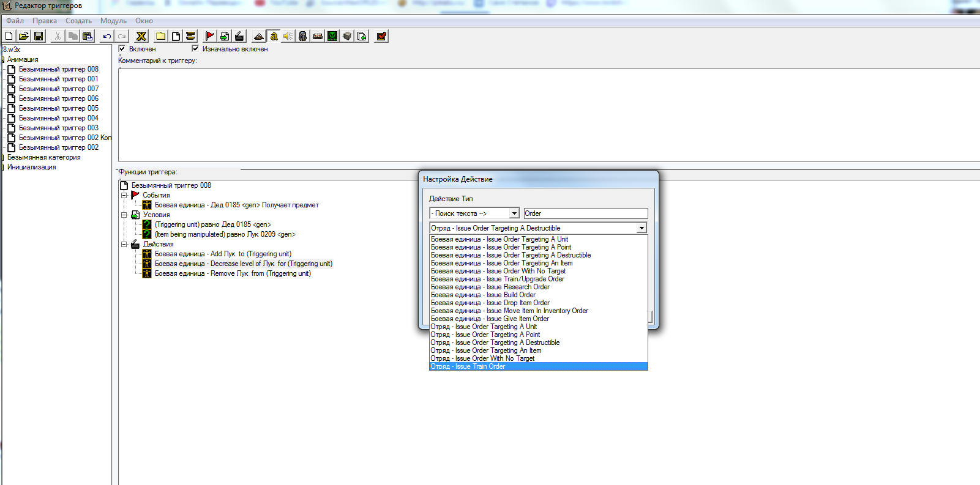Select 'Безымянный триггер 005' in the trigger list
This screenshot has width=980, height=485.
click(59, 108)
